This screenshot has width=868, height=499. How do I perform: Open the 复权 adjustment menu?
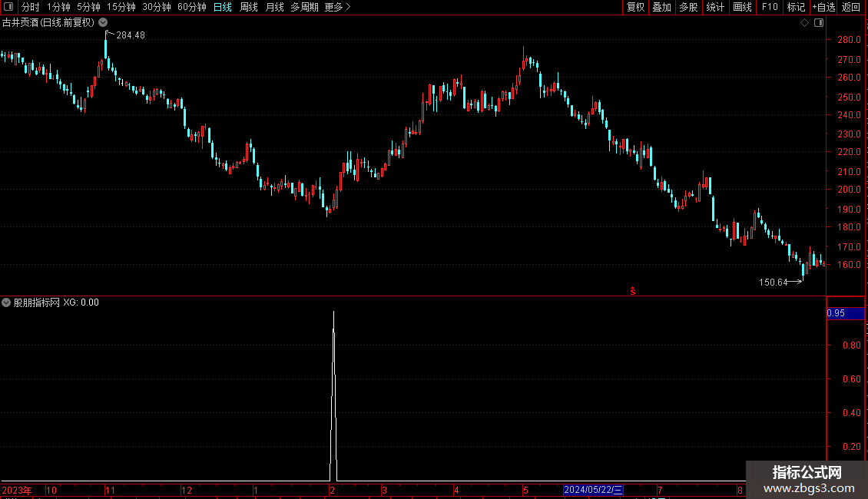(635, 7)
